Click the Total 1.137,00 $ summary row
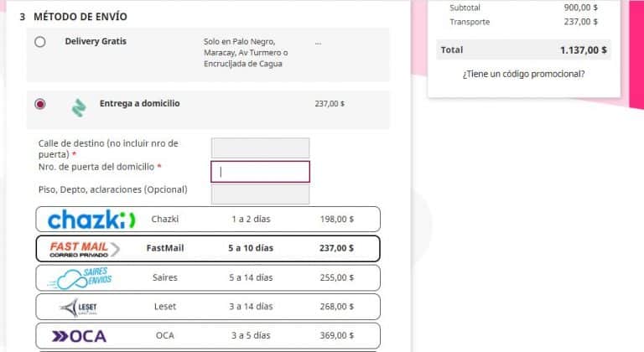 (523, 50)
